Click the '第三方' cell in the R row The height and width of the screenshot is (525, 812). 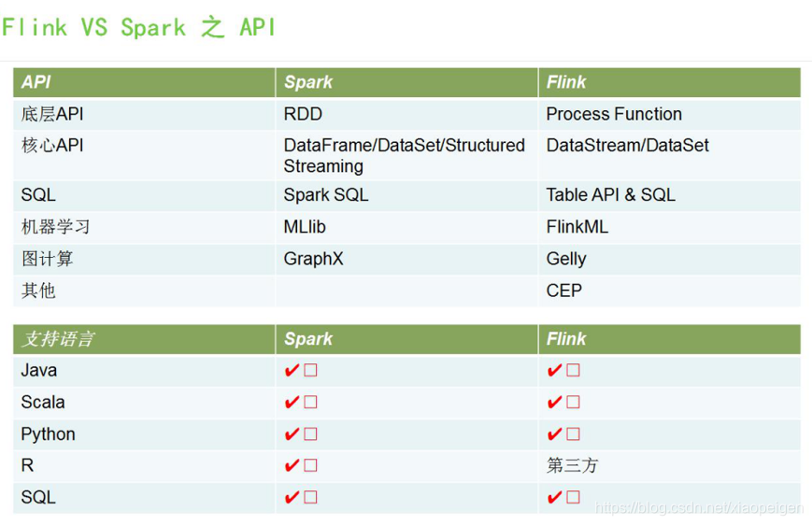tap(572, 465)
